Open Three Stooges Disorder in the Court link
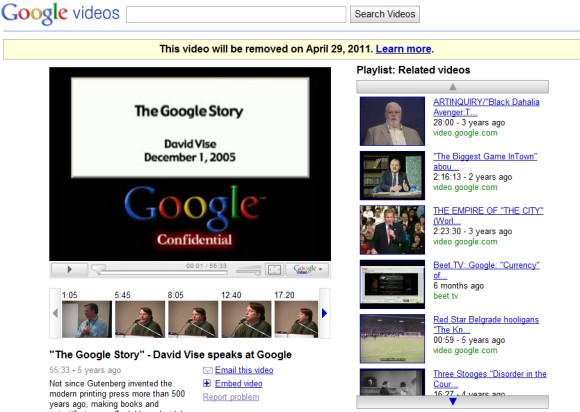The width and height of the screenshot is (580, 412). coord(490,379)
